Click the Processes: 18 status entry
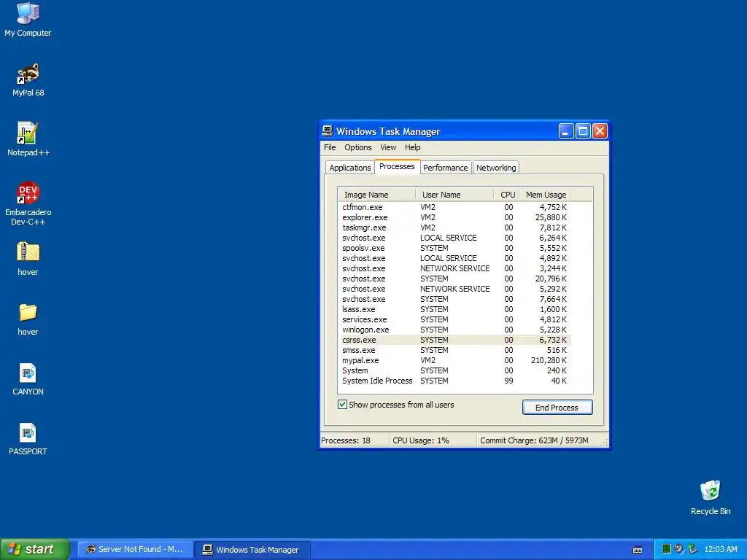The width and height of the screenshot is (747, 560). (x=354, y=440)
